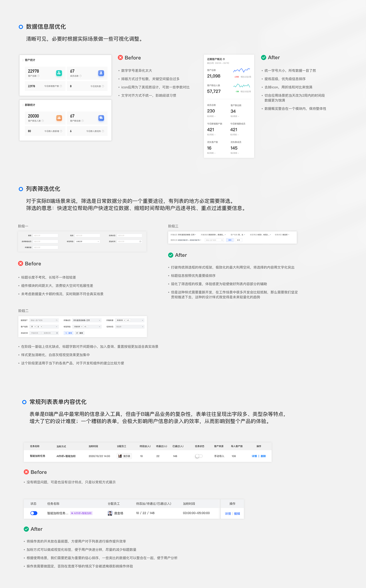
Task: Expand stage-three 任务状态 请选择 filter
Action: 282,235
